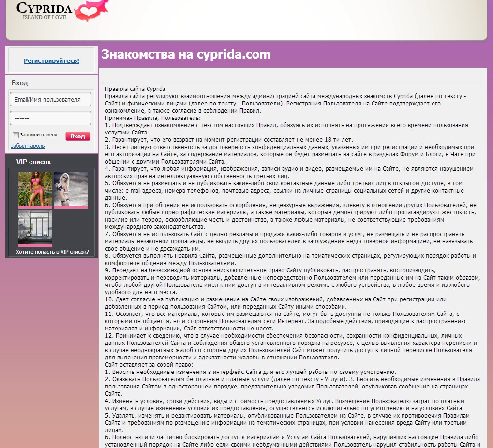The height and width of the screenshot is (448, 493).
Task: Click the Cyprida Island of Love logo
Action: [x=62, y=11]
